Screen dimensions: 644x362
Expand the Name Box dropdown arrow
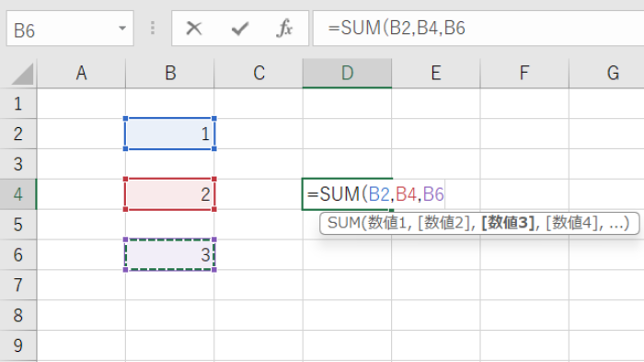point(122,29)
